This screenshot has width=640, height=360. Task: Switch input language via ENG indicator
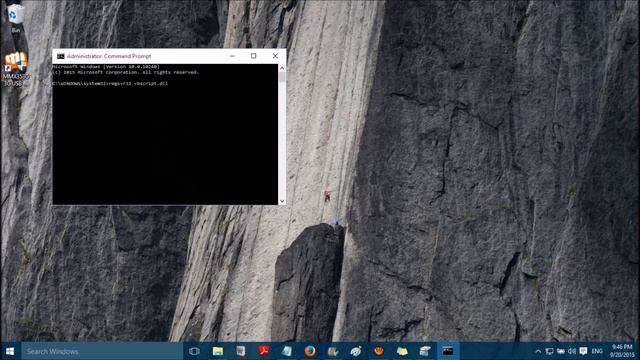click(x=597, y=351)
